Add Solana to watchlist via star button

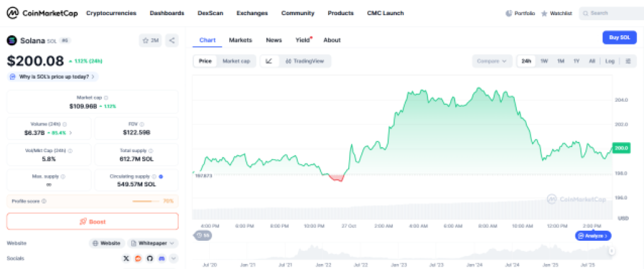pyautogui.click(x=150, y=40)
